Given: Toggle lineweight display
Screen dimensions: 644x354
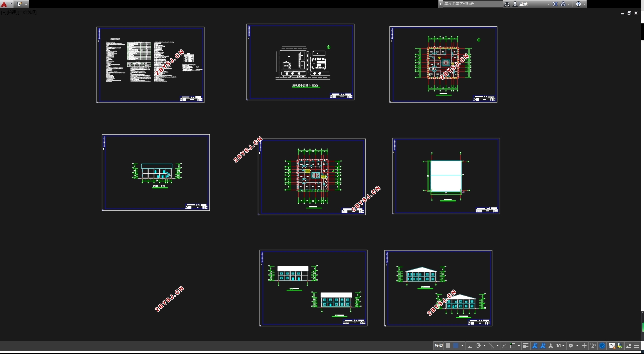Looking at the screenshot, I should (x=526, y=346).
